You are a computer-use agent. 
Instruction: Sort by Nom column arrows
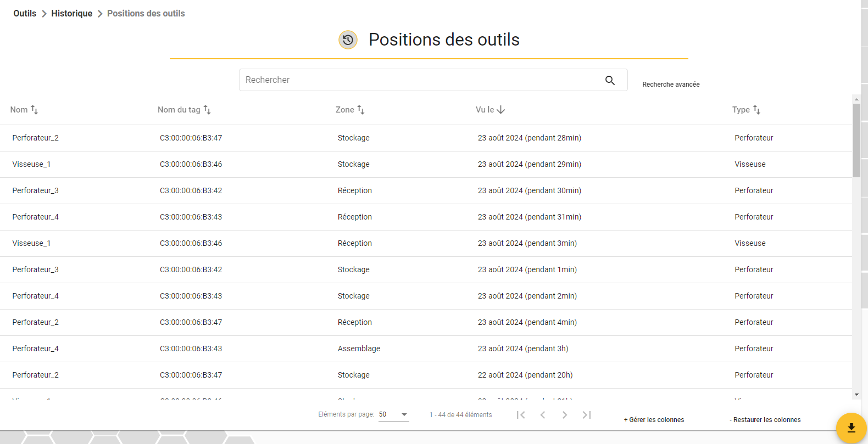pyautogui.click(x=34, y=110)
